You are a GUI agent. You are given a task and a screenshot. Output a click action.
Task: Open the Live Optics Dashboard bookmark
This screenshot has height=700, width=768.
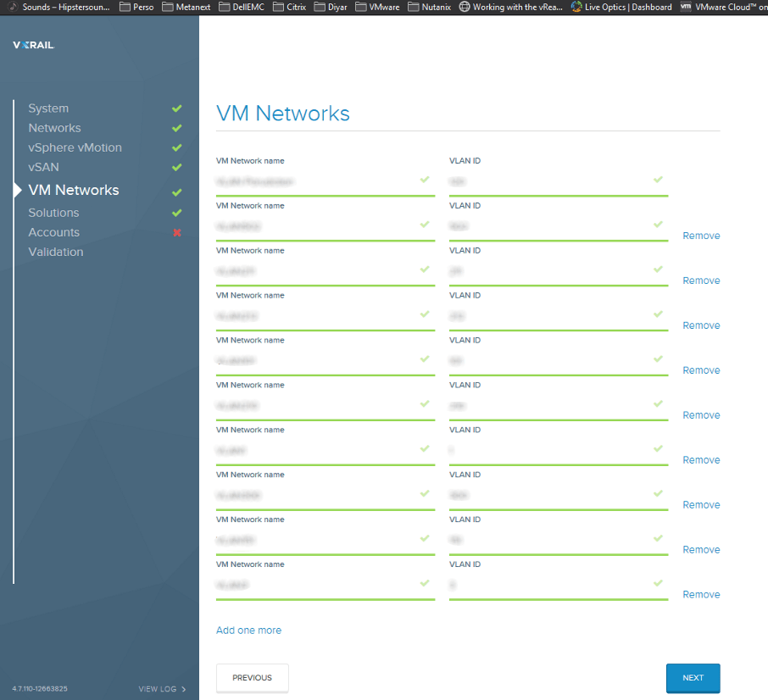(621, 7)
